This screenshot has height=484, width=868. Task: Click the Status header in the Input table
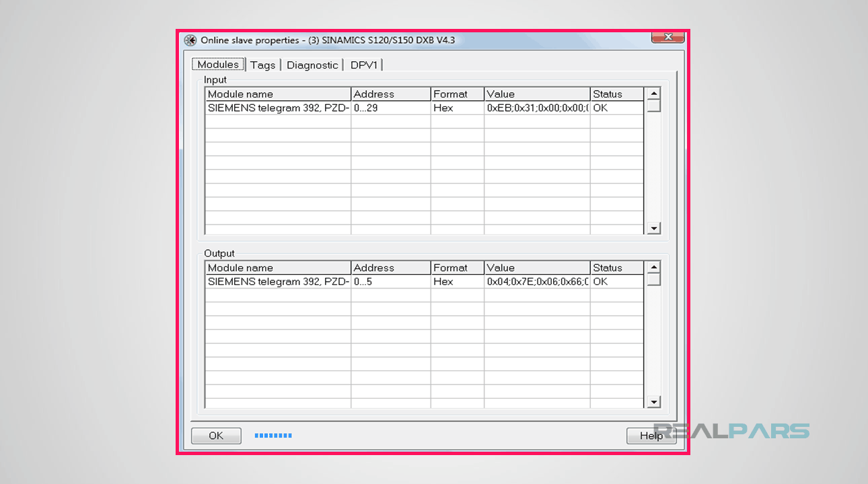coord(617,94)
